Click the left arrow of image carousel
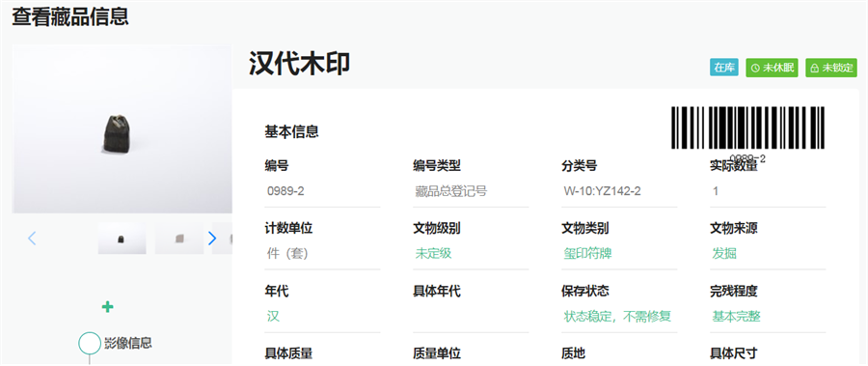This screenshot has height=366, width=868. (32, 239)
